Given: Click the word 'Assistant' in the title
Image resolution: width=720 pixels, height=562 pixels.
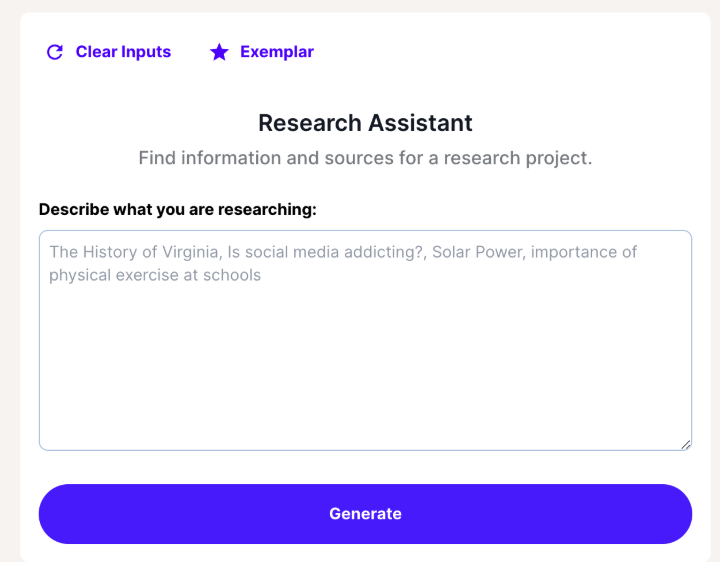Looking at the screenshot, I should [420, 123].
